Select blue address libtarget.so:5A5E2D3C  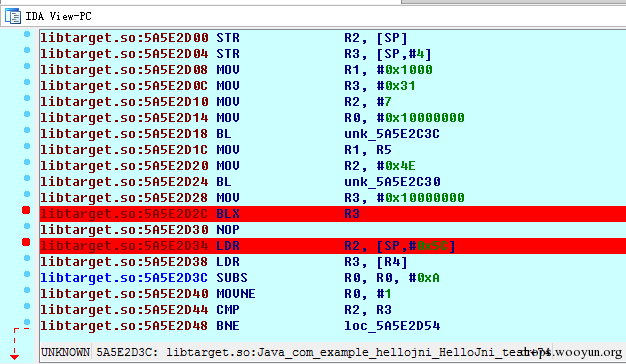tap(125, 278)
